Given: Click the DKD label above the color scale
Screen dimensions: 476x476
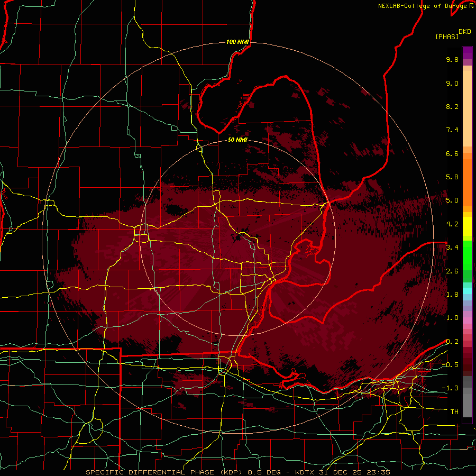Looking at the screenshot, I should pos(464,32).
